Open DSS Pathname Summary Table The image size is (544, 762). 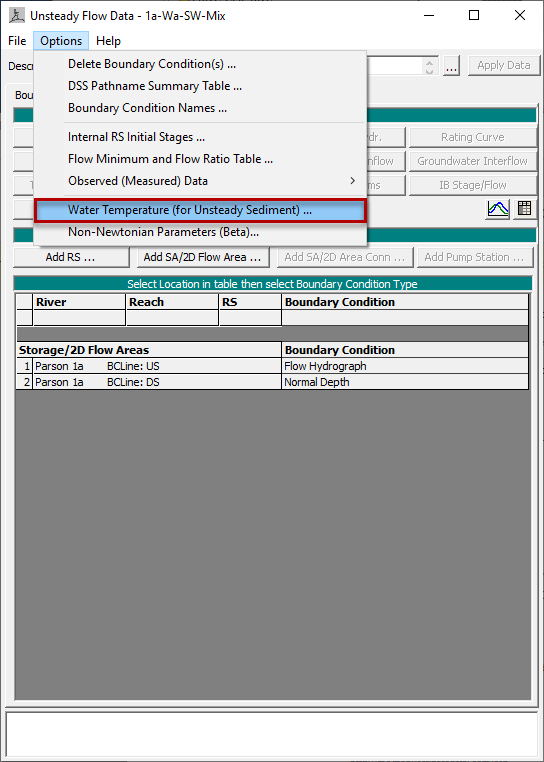(x=200, y=86)
